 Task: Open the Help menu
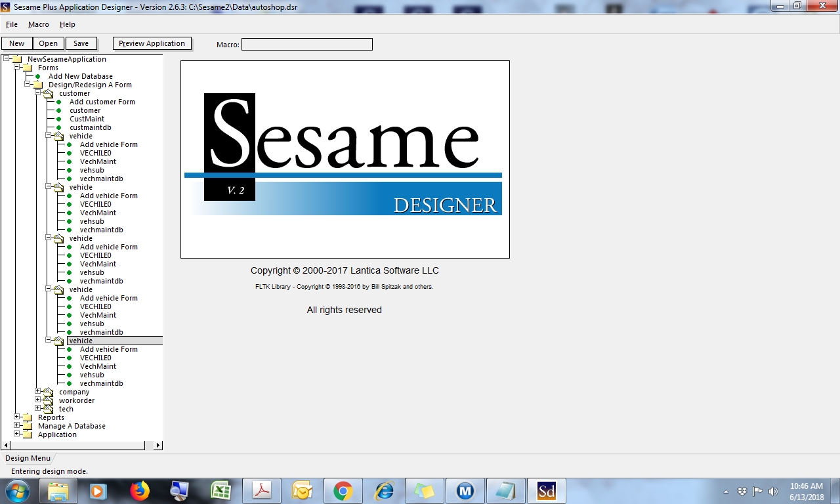pos(68,24)
